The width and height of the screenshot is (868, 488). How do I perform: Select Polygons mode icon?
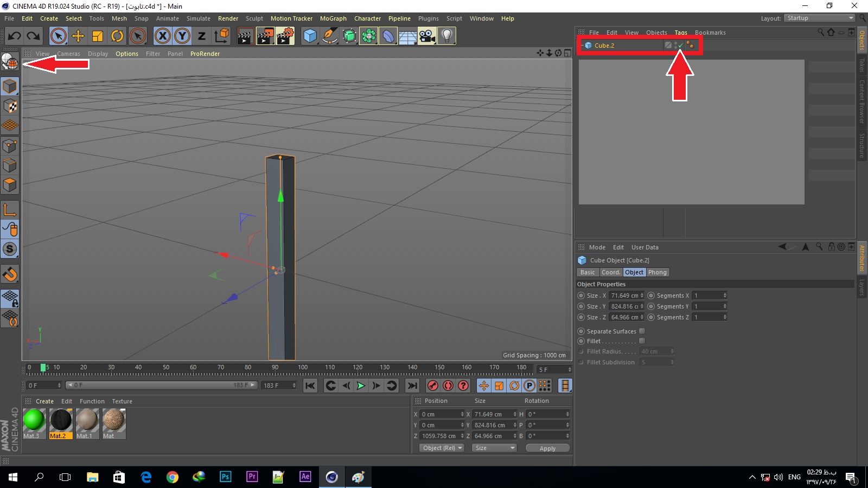coord(10,185)
